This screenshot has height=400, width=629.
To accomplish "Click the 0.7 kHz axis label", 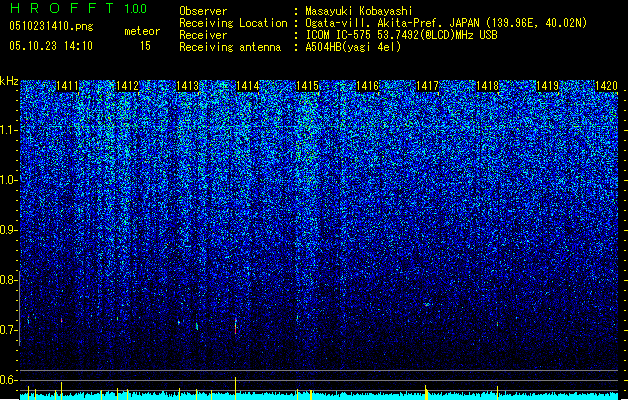I will pos(9,330).
